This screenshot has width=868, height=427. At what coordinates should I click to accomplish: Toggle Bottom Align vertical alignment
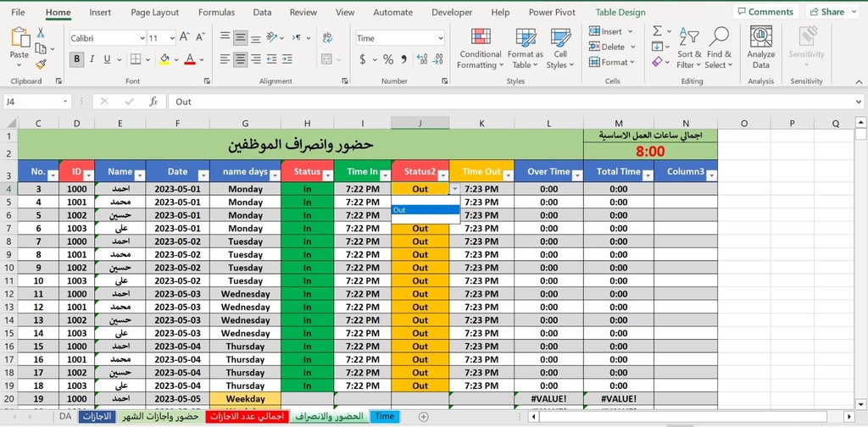point(256,37)
